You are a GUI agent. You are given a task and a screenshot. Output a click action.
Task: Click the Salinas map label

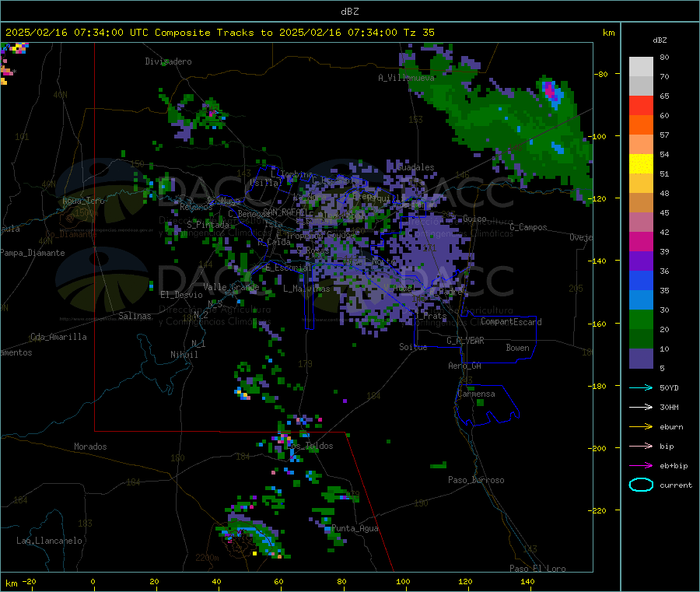click(135, 316)
